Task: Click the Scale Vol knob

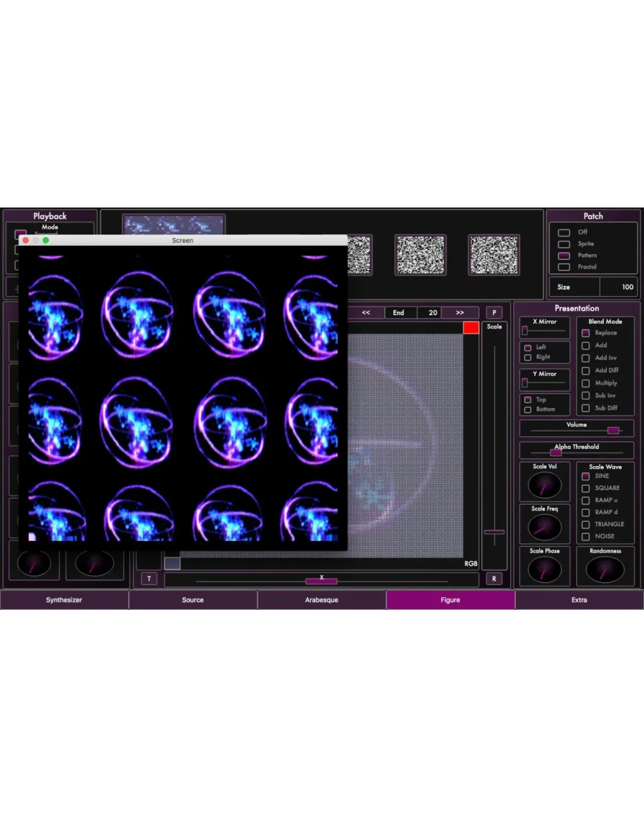Action: click(544, 486)
